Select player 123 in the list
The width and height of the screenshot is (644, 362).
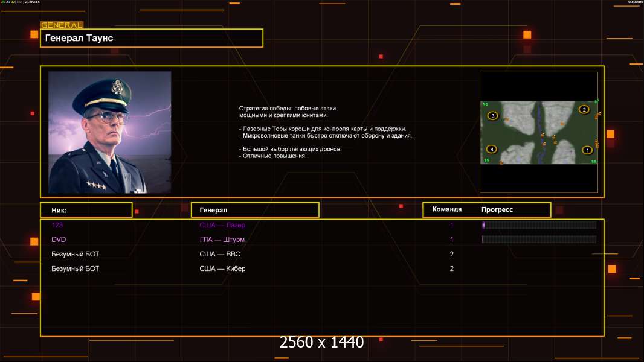tap(57, 225)
